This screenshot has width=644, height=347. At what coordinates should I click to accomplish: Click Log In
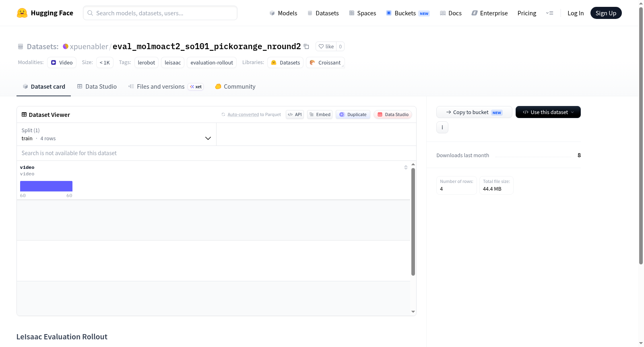coord(576,13)
